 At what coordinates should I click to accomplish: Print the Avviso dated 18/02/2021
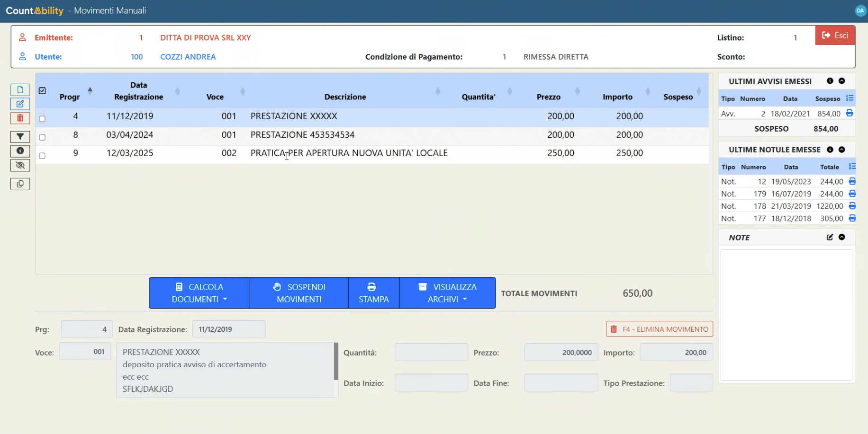(x=849, y=113)
